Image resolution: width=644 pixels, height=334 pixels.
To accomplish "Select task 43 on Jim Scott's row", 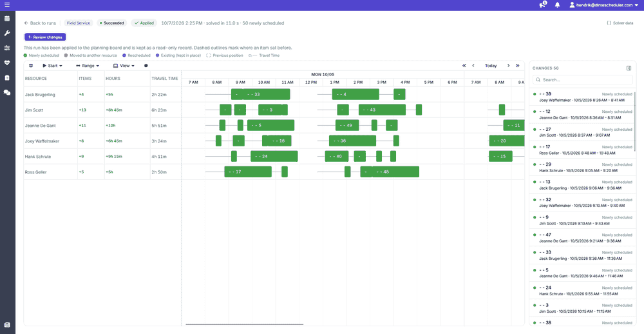I will pos(382,110).
